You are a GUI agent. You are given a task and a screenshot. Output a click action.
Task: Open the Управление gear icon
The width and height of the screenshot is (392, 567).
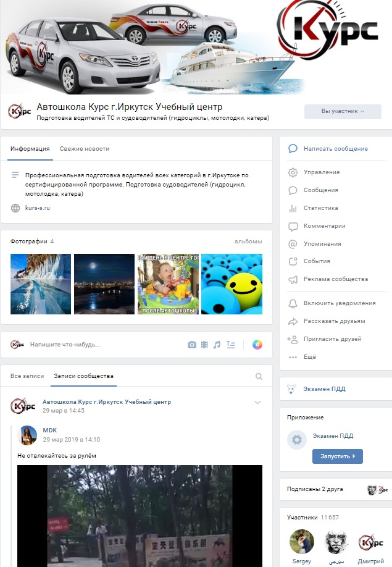pyautogui.click(x=293, y=172)
